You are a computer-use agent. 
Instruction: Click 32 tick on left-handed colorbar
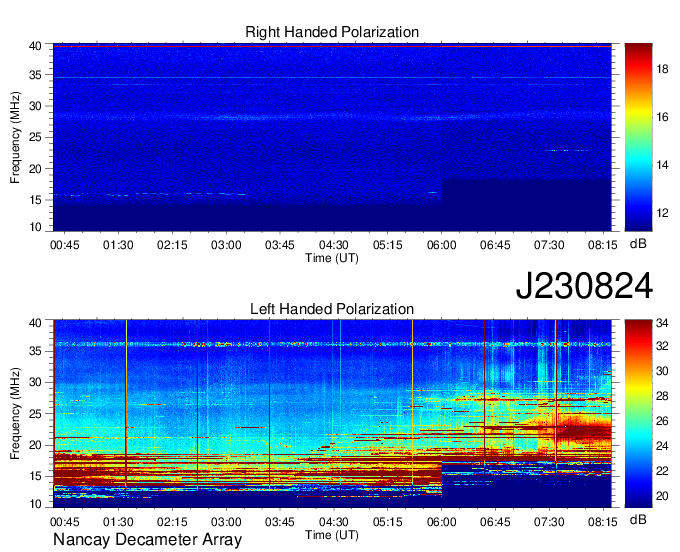pyautogui.click(x=662, y=346)
